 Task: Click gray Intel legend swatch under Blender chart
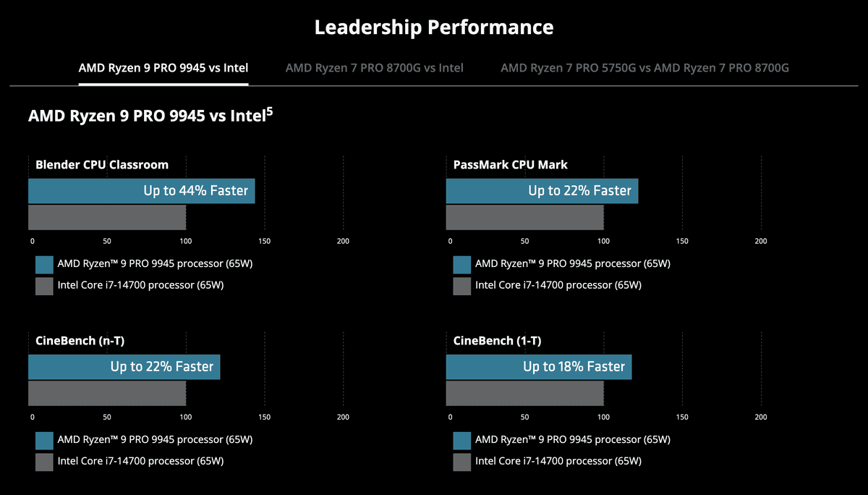pos(45,286)
